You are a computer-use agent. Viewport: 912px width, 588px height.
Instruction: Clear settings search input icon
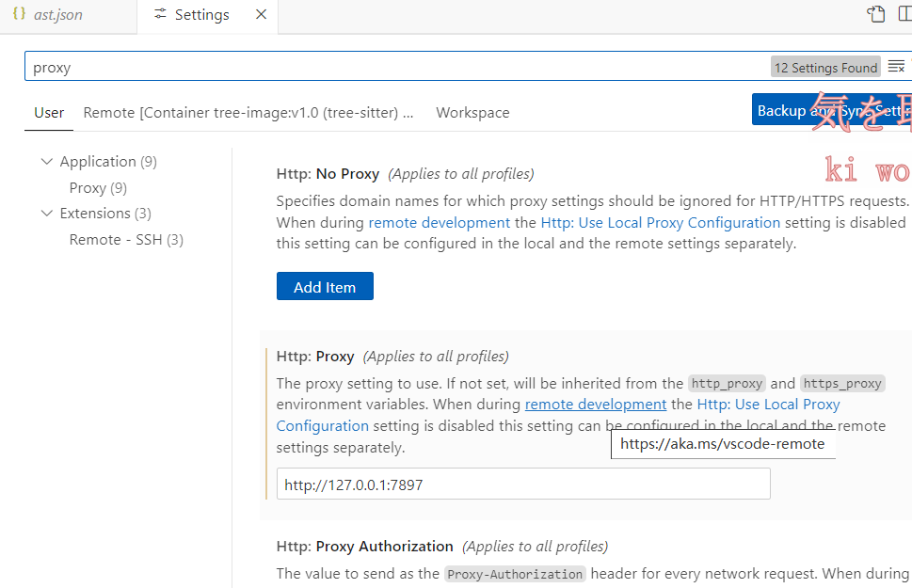point(896,67)
